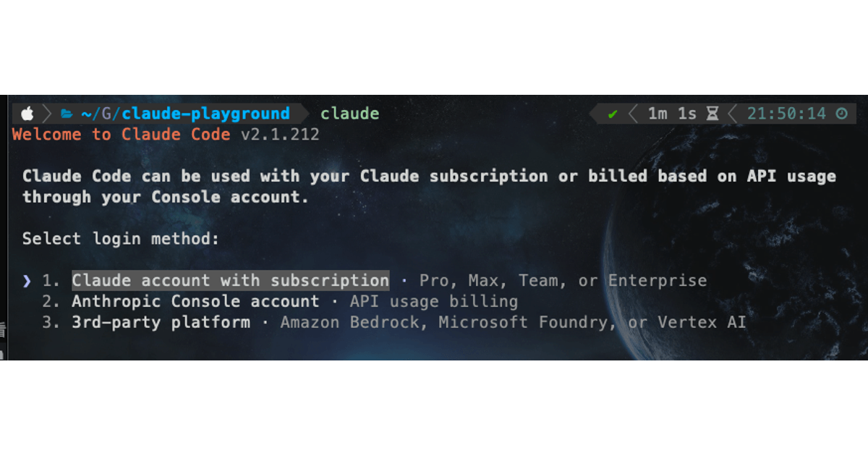Click the claude command text

pyautogui.click(x=350, y=114)
